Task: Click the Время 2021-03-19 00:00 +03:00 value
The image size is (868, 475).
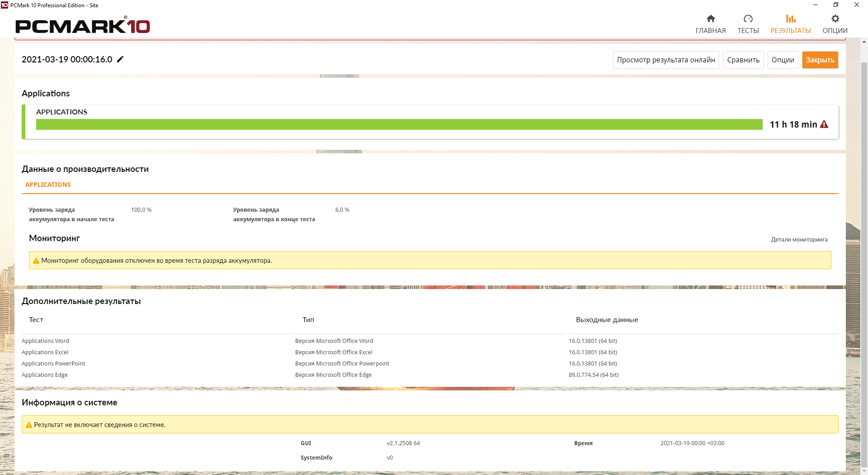Action: click(x=692, y=443)
